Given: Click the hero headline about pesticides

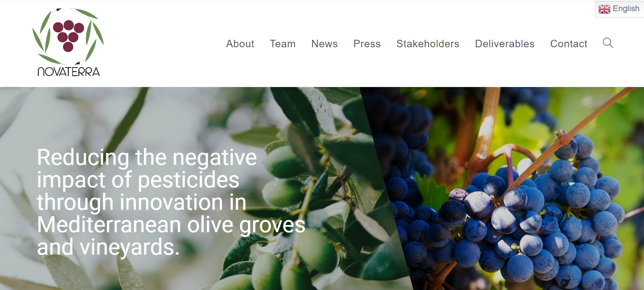Looking at the screenshot, I should coord(171,202).
